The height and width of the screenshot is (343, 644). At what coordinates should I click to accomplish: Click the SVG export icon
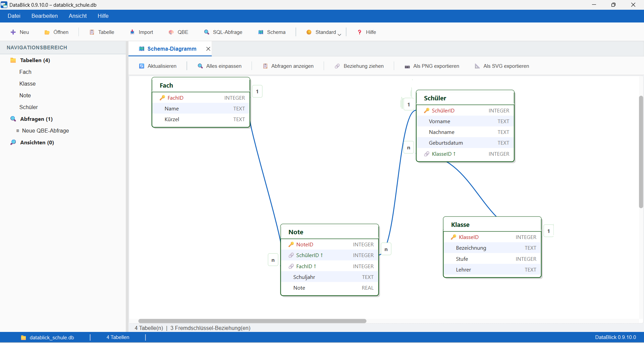[477, 66]
